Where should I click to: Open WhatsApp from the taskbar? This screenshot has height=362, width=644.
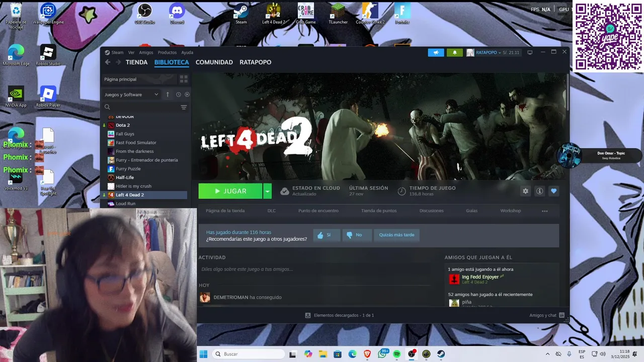click(382, 354)
